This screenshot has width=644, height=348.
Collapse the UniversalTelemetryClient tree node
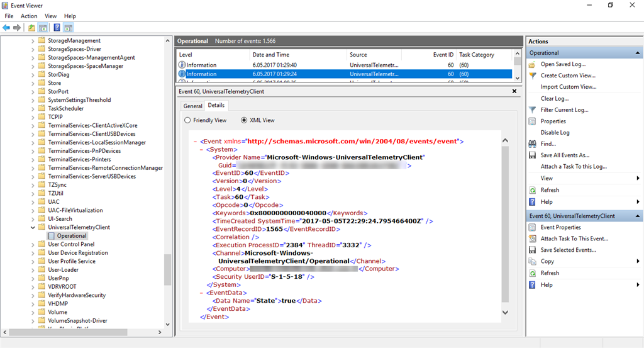[33, 228]
